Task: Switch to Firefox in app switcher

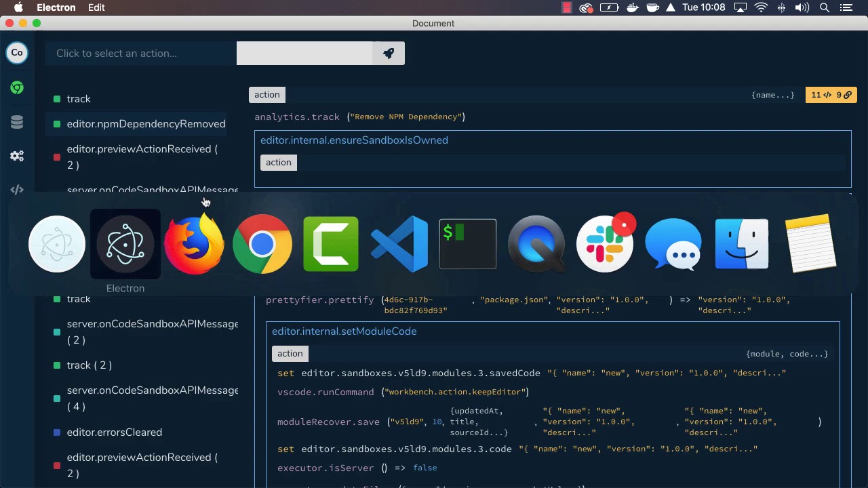Action: (194, 244)
